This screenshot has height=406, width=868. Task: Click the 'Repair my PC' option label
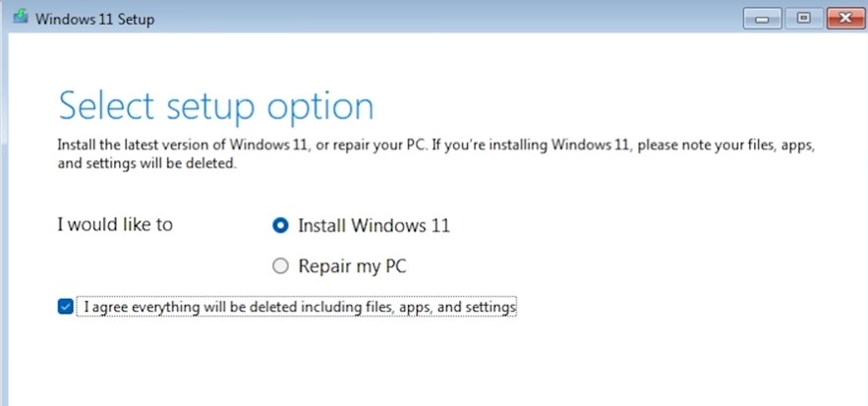click(352, 266)
